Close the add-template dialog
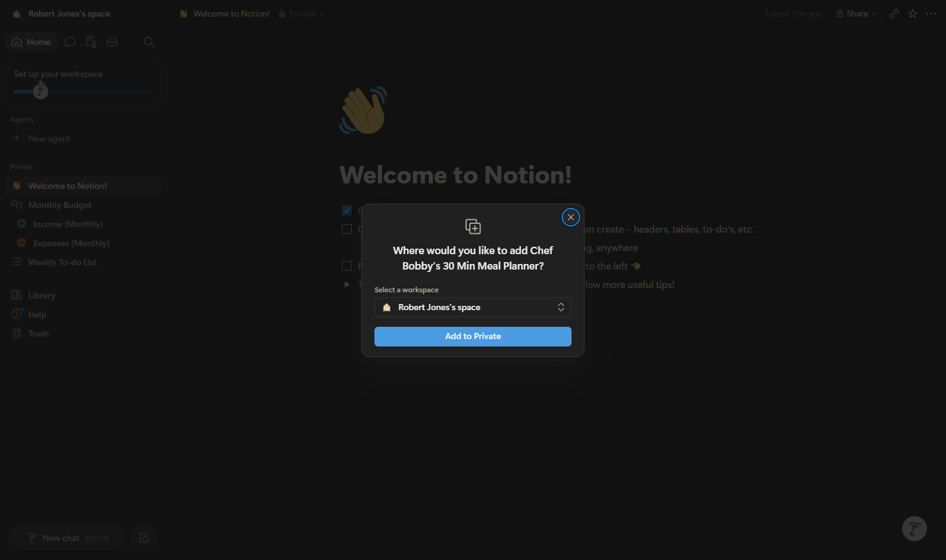The height and width of the screenshot is (560, 946). (x=571, y=217)
